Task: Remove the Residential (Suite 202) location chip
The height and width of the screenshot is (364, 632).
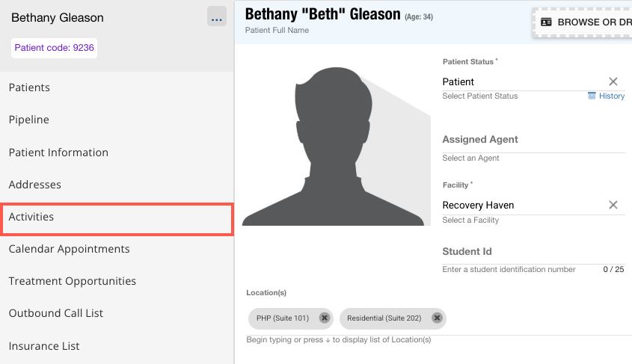Action: click(437, 318)
